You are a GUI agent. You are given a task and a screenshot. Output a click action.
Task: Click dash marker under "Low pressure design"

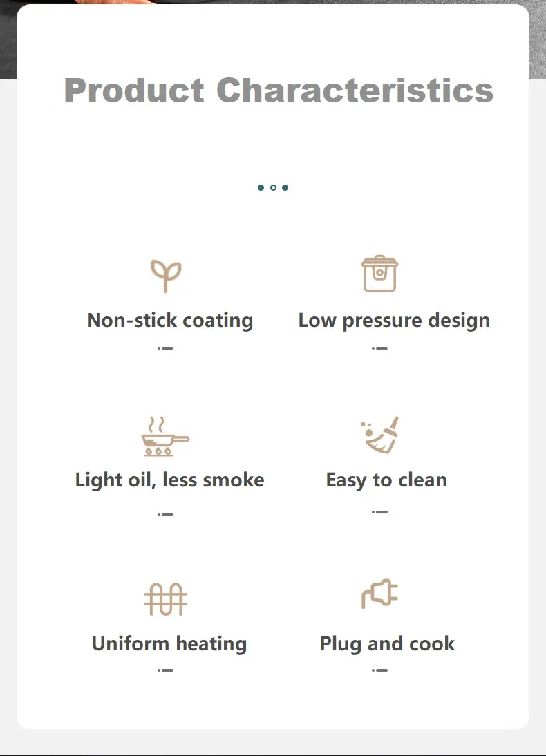379,348
